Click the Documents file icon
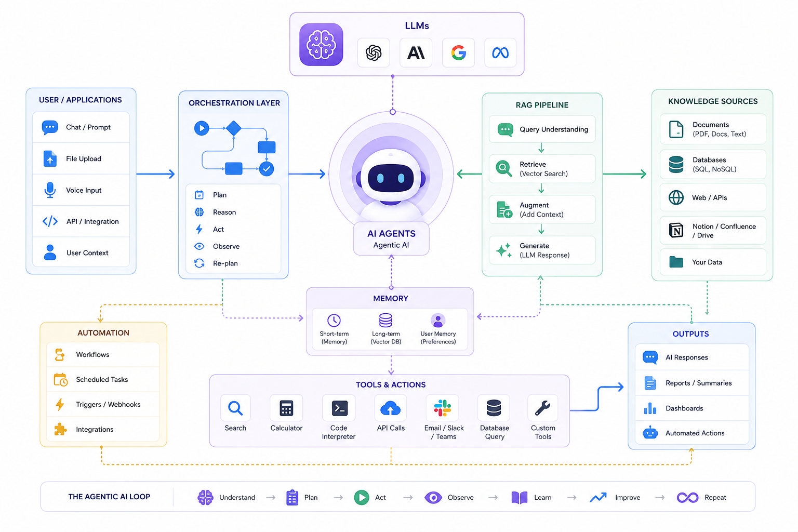 [x=676, y=129]
